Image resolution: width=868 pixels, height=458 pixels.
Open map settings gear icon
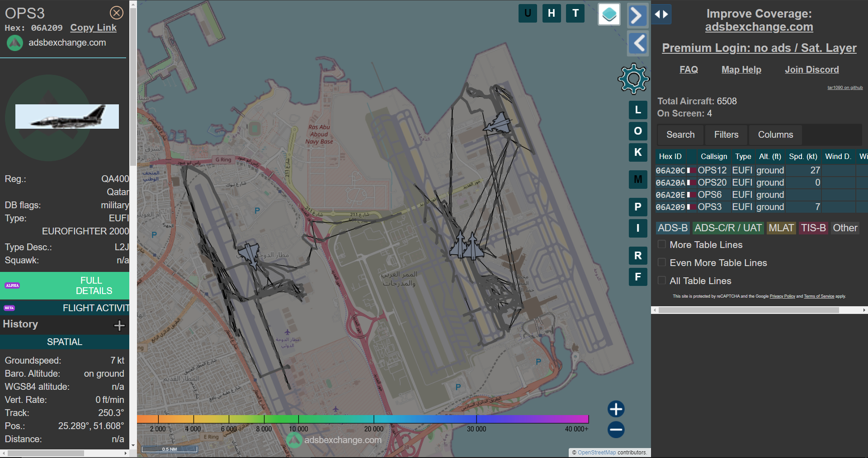tap(633, 79)
